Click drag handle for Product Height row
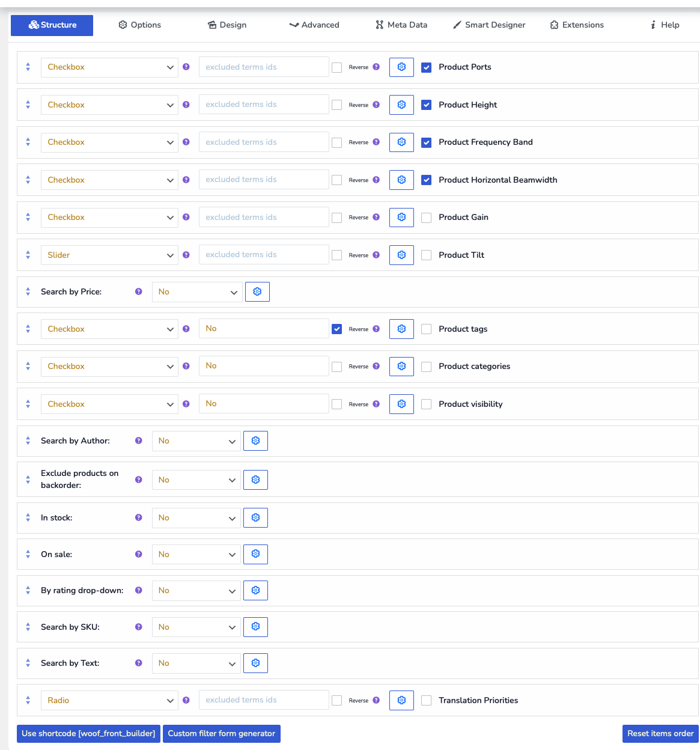 click(x=28, y=105)
